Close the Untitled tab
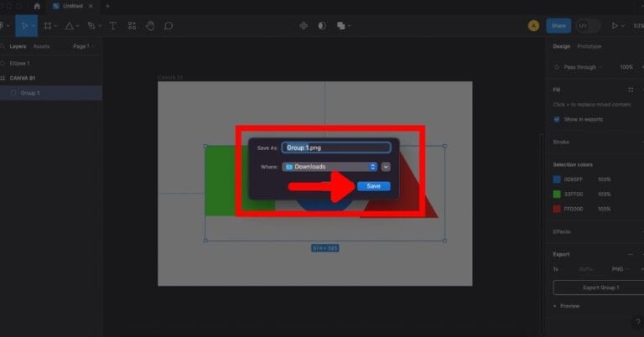 91,6
